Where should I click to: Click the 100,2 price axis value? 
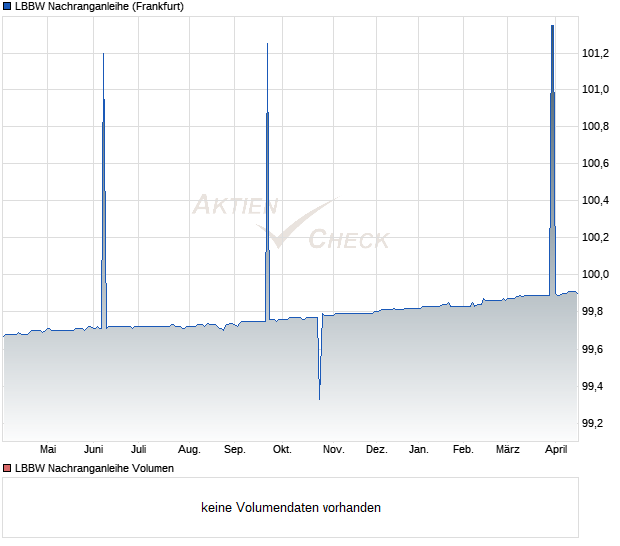click(x=595, y=237)
